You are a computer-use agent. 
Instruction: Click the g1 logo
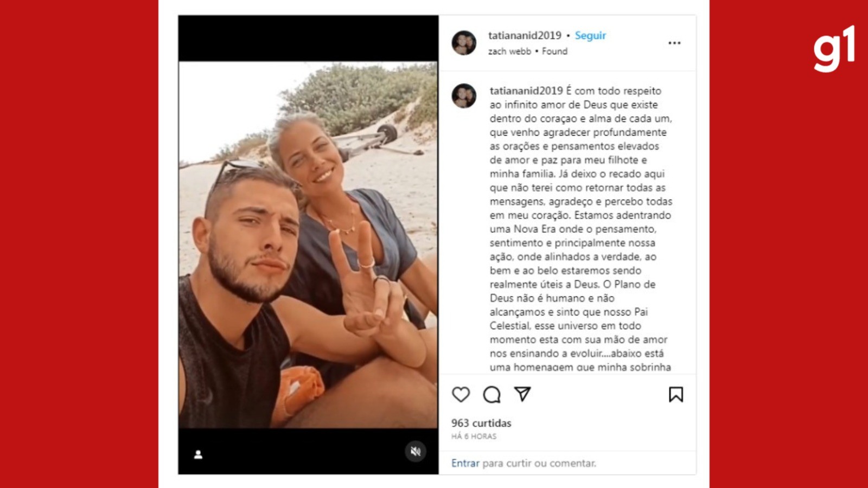834,48
